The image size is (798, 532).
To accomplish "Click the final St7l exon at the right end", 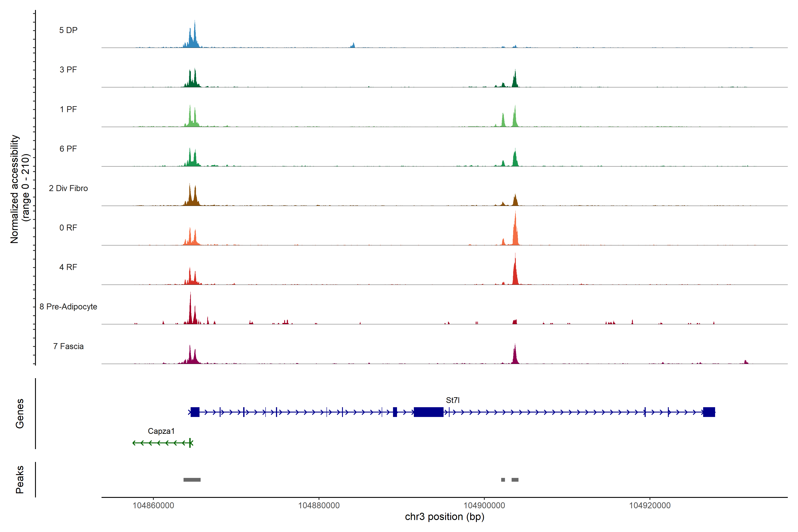I will [x=709, y=412].
